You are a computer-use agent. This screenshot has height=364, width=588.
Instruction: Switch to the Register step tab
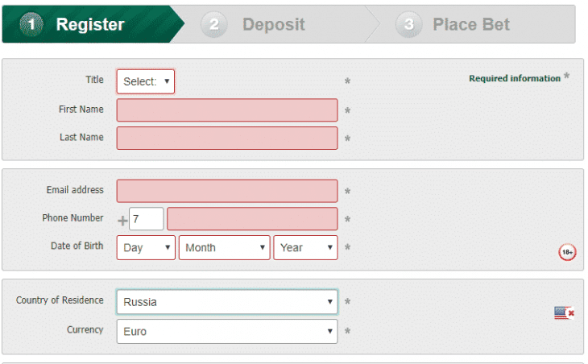tap(90, 24)
